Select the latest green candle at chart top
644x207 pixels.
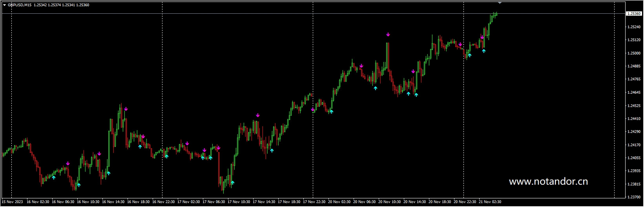tap(497, 14)
